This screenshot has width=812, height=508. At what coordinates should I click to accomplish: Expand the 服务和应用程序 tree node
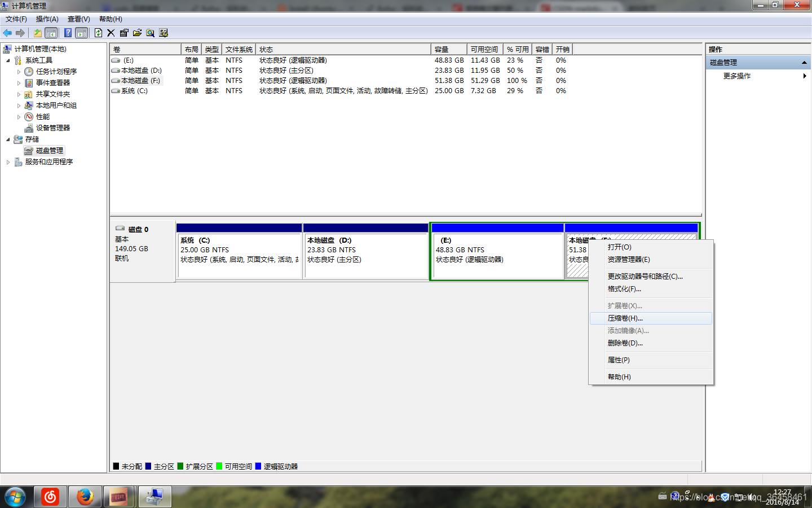point(8,162)
